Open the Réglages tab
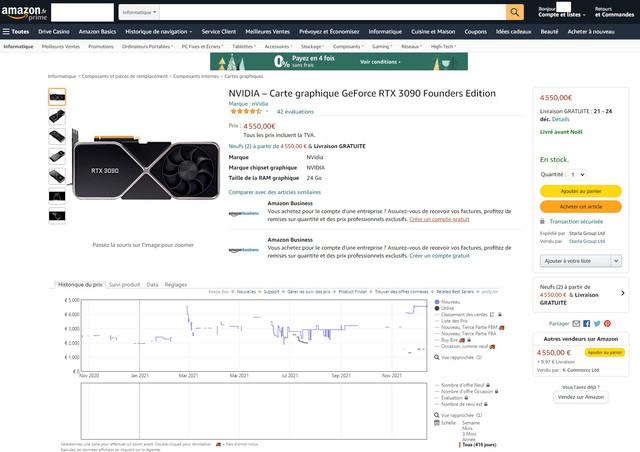The height and width of the screenshot is (452, 640). 176,285
